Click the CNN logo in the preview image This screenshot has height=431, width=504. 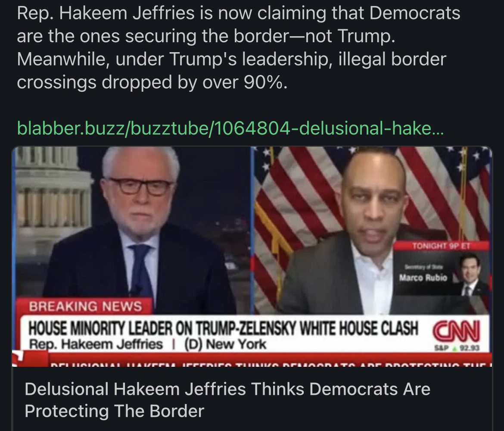pos(457,331)
